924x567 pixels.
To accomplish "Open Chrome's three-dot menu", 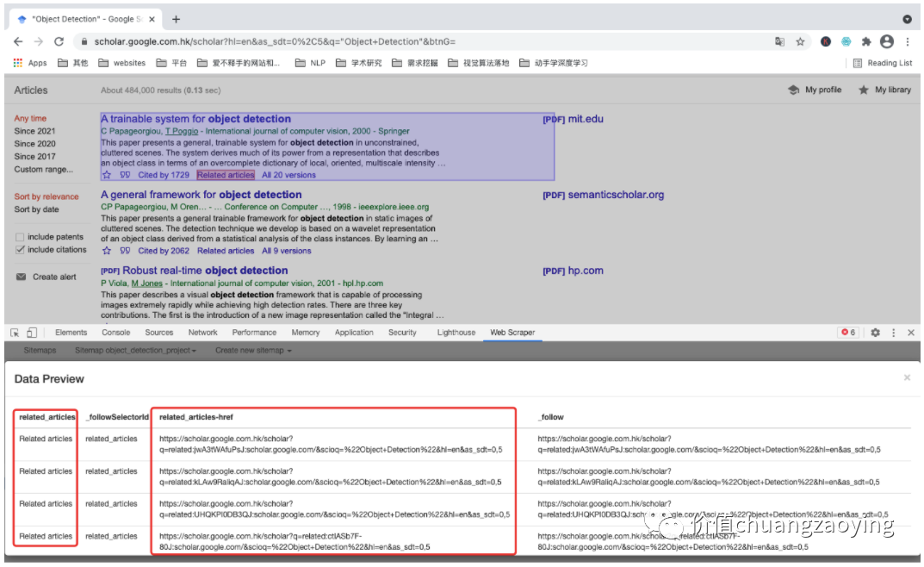I will 908,42.
